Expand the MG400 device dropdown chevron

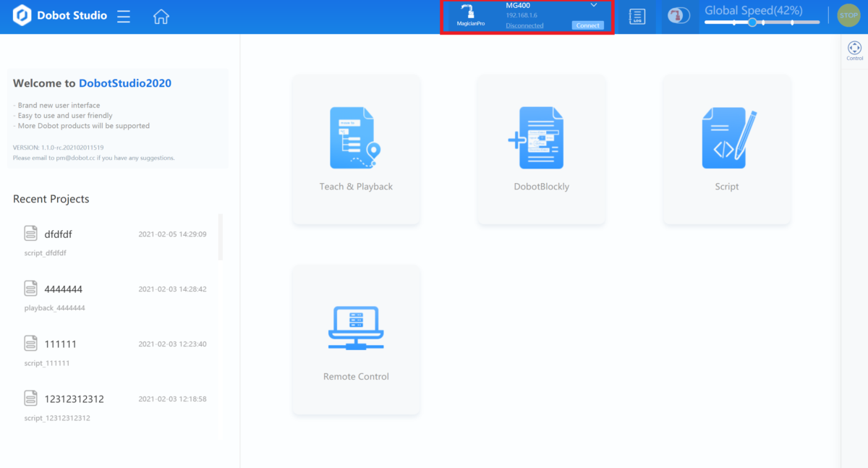[x=594, y=6]
